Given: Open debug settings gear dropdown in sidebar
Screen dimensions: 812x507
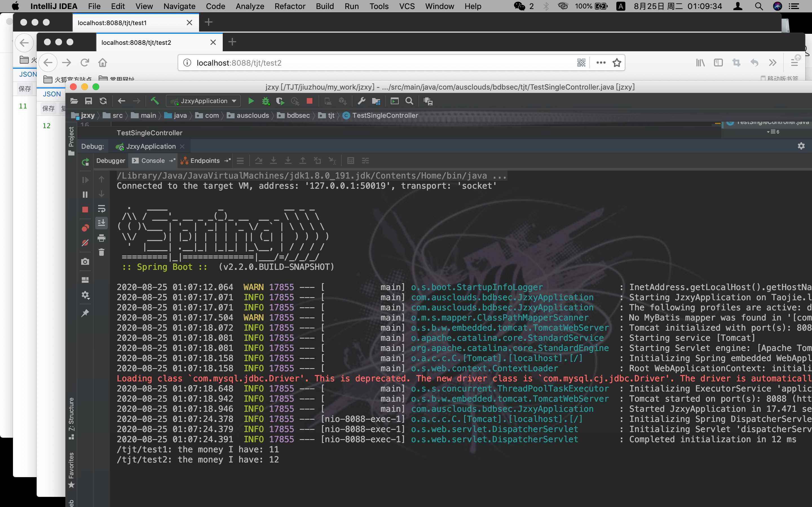Looking at the screenshot, I should pyautogui.click(x=85, y=295).
